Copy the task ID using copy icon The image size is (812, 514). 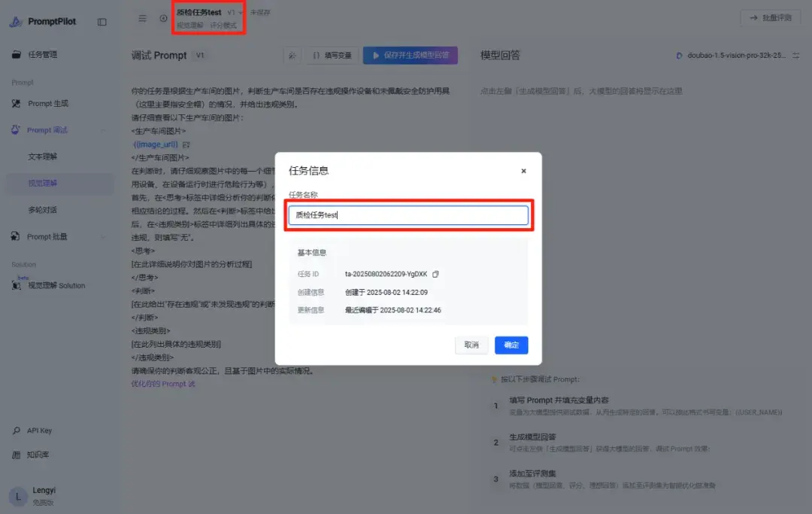435,274
